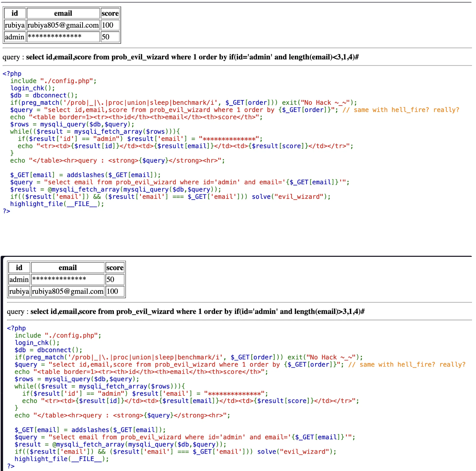
Task: Click the query text containing length(email)<3
Action: pos(192,57)
